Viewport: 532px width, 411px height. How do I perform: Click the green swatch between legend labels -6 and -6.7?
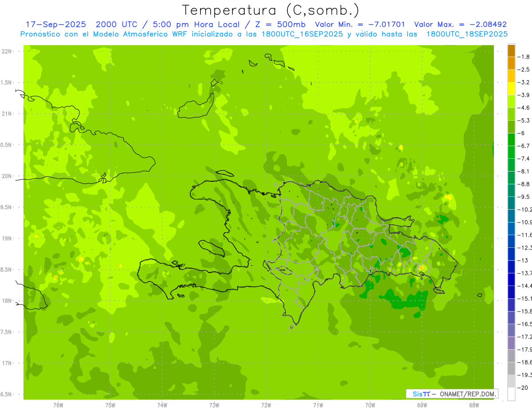click(511, 139)
